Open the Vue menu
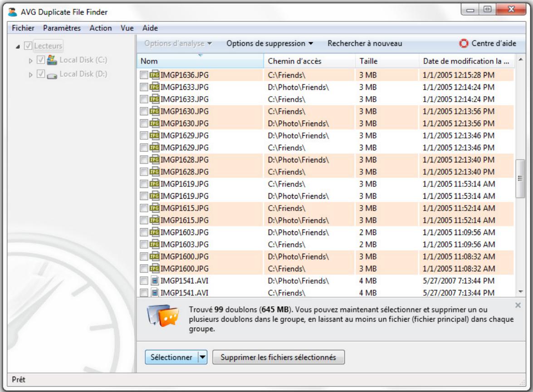The height and width of the screenshot is (392, 533). [x=127, y=28]
